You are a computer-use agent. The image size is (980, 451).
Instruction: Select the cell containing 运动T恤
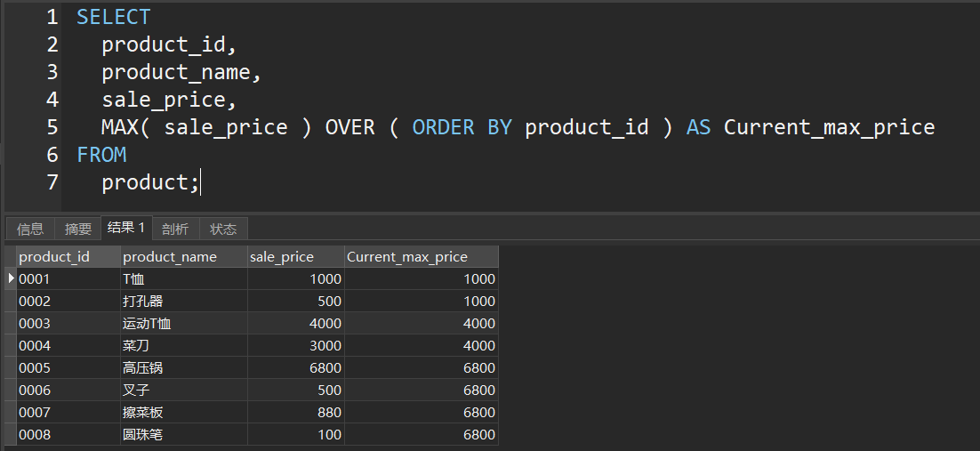pyautogui.click(x=147, y=324)
